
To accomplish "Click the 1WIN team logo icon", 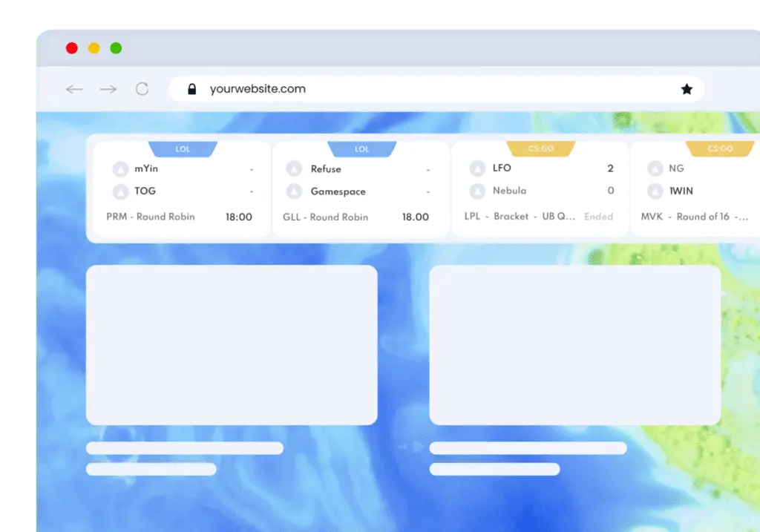I will pyautogui.click(x=655, y=191).
